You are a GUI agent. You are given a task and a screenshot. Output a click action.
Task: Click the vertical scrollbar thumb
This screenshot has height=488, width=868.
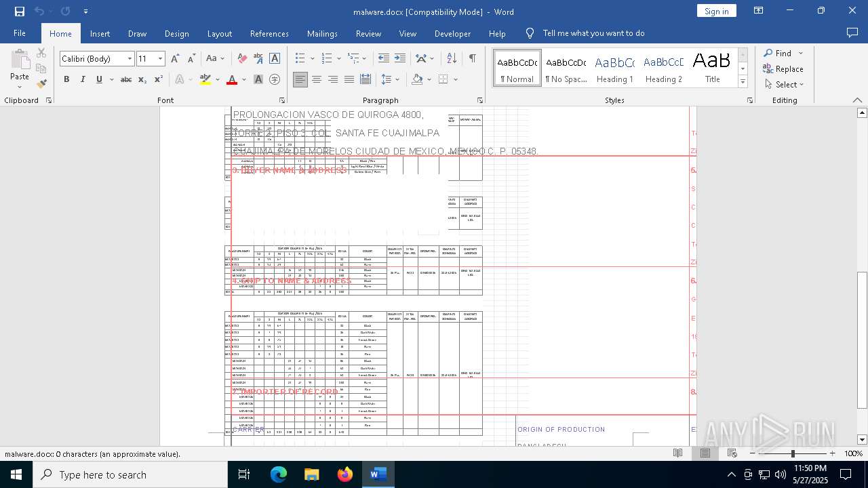(862, 340)
